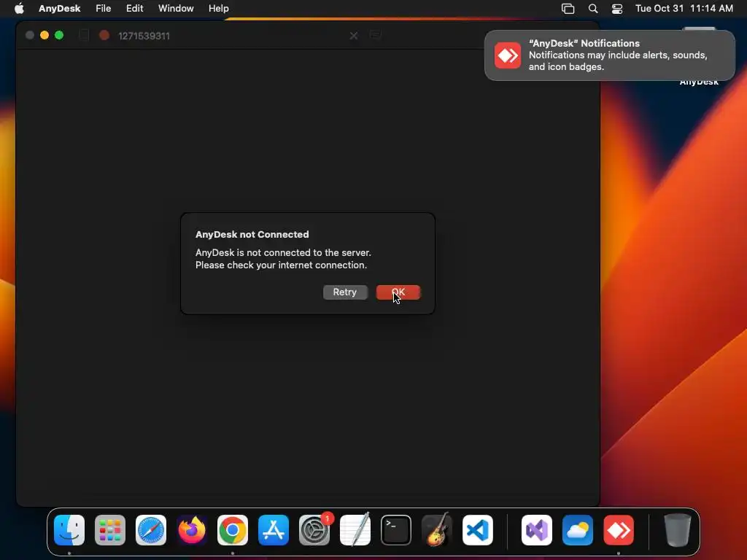Image resolution: width=747 pixels, height=560 pixels.
Task: Launch Google Chrome from the Dock
Action: tap(233, 530)
